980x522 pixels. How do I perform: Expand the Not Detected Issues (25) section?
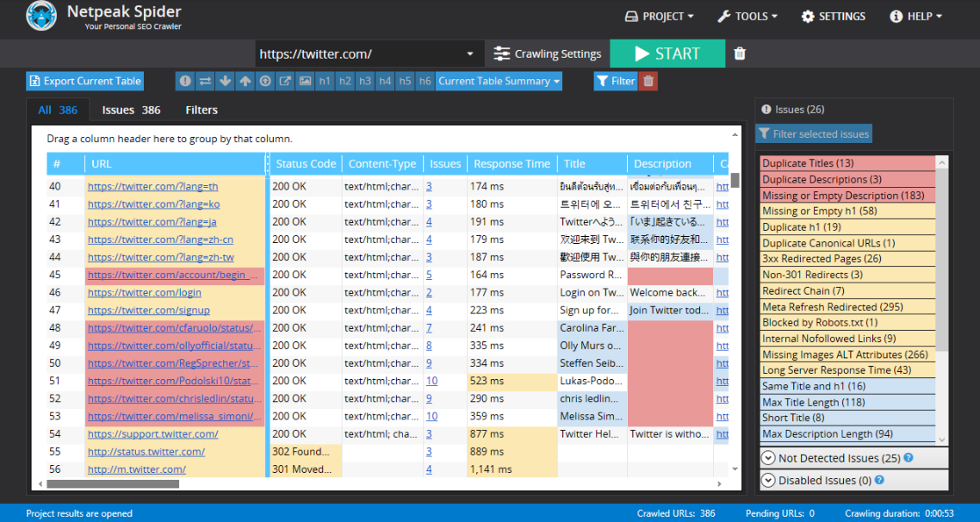tap(853, 458)
